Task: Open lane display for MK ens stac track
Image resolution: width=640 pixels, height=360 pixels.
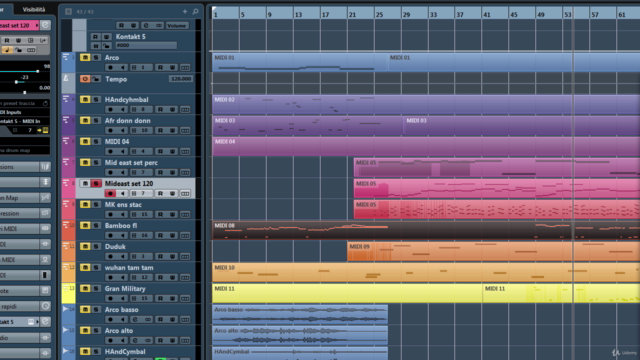Action: [185, 214]
